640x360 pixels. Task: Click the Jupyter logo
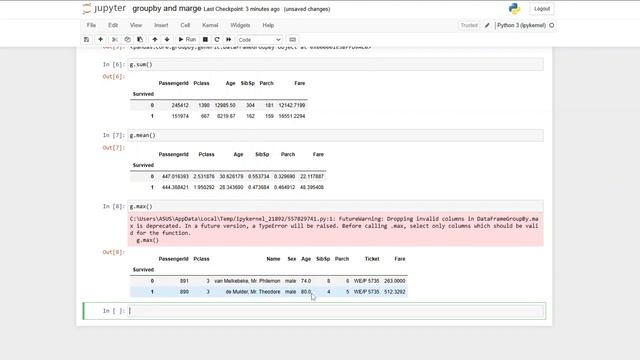[104, 9]
